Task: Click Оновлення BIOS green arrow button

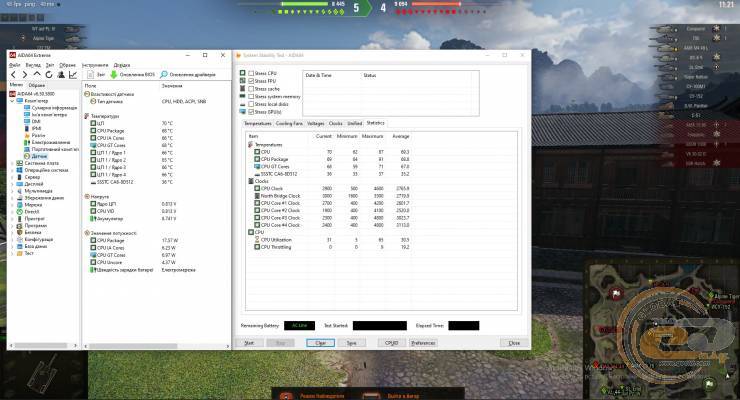Action: point(132,75)
